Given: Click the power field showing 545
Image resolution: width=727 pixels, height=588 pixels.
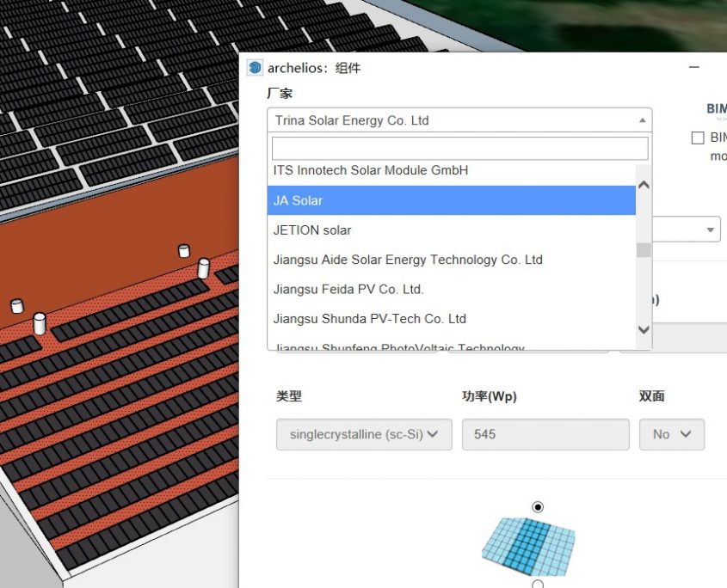Looking at the screenshot, I should pos(545,434).
